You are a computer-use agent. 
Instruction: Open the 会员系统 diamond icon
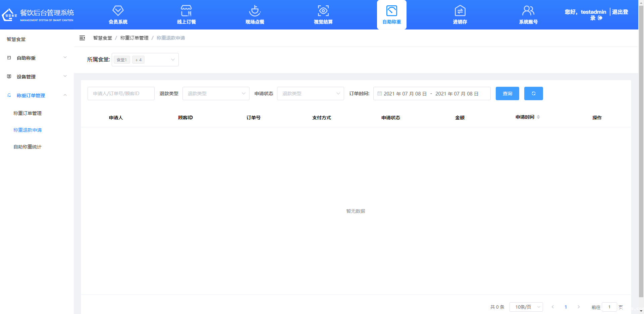pyautogui.click(x=118, y=11)
